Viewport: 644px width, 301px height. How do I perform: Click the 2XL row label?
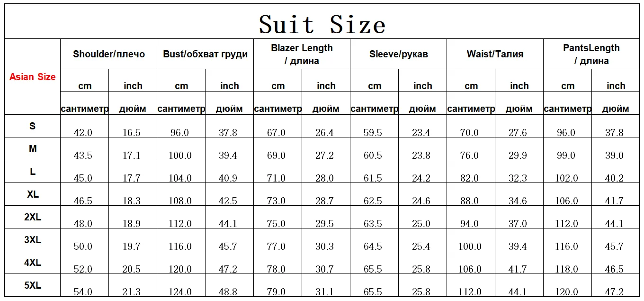32,217
